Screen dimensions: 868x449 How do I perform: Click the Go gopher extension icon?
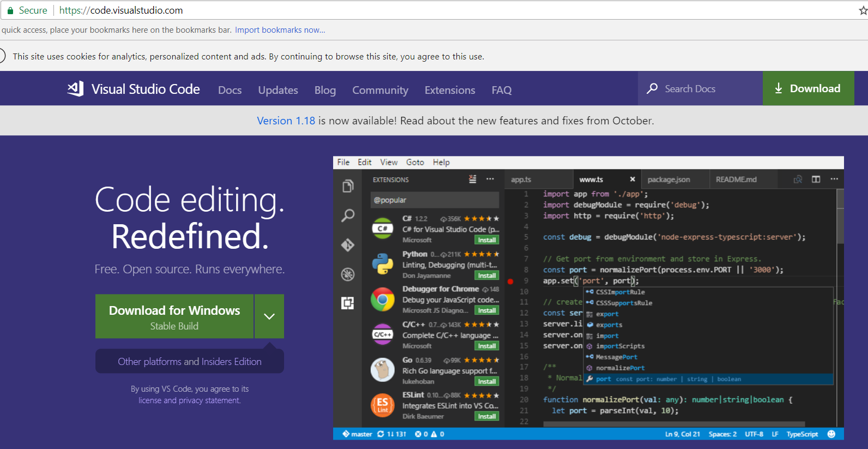click(x=383, y=370)
